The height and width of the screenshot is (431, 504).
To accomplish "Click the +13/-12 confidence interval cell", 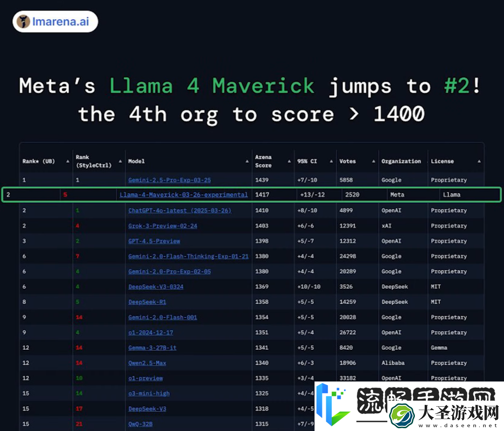I will tap(312, 195).
